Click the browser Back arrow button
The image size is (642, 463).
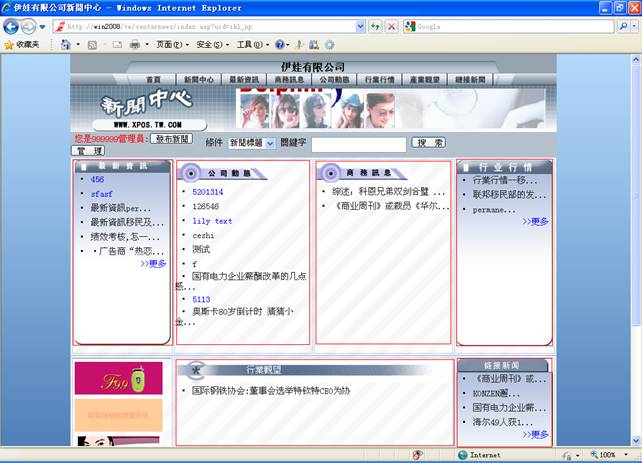pyautogui.click(x=11, y=27)
